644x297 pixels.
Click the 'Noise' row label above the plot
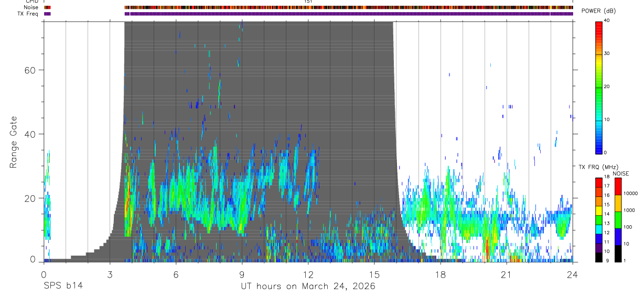31,7
